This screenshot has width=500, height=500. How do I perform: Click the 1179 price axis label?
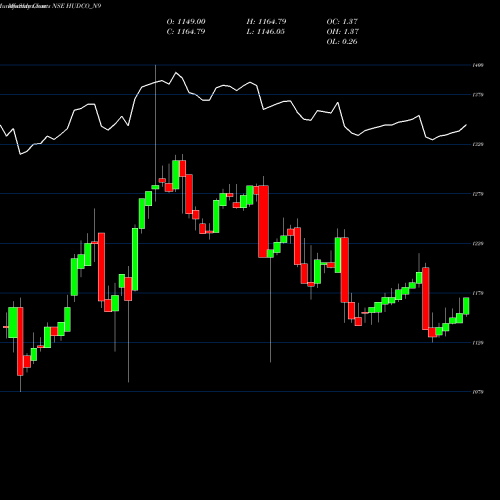point(478,293)
